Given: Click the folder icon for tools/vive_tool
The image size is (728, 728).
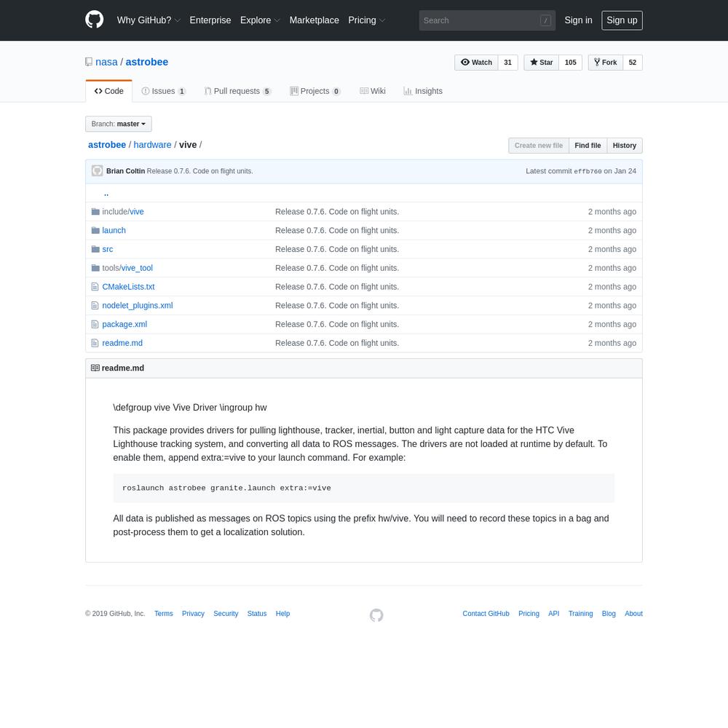Looking at the screenshot, I should click(x=95, y=268).
